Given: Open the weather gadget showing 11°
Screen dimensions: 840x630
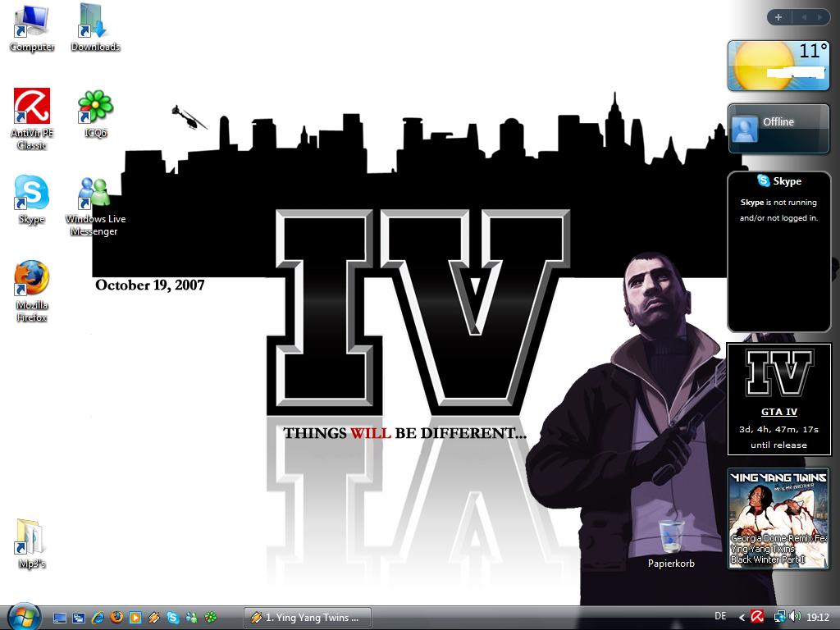Looking at the screenshot, I should tap(778, 66).
